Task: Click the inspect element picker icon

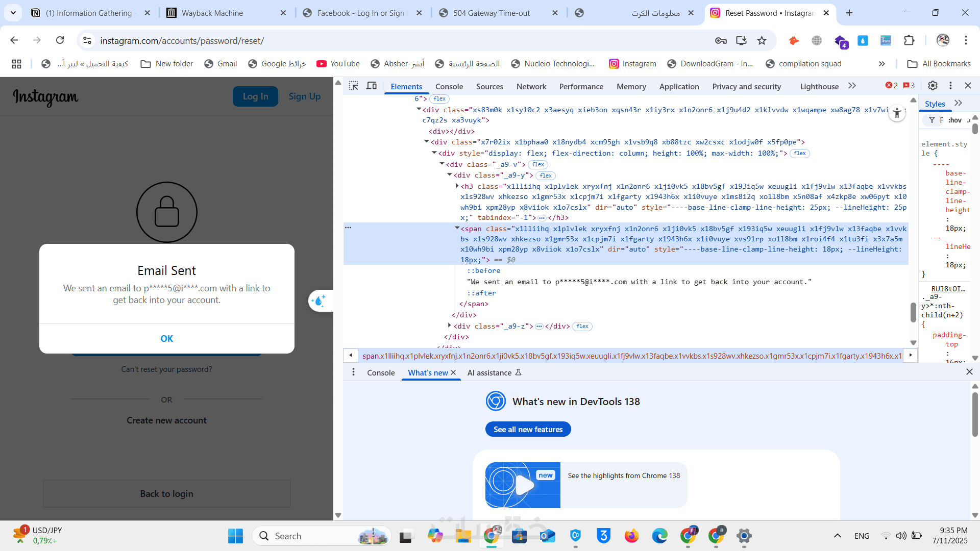Action: pos(353,86)
